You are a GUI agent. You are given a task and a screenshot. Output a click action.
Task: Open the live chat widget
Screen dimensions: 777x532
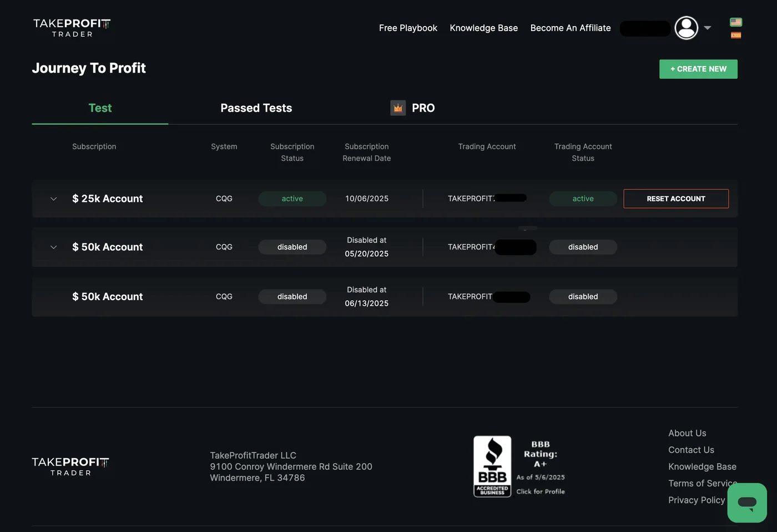tap(747, 503)
